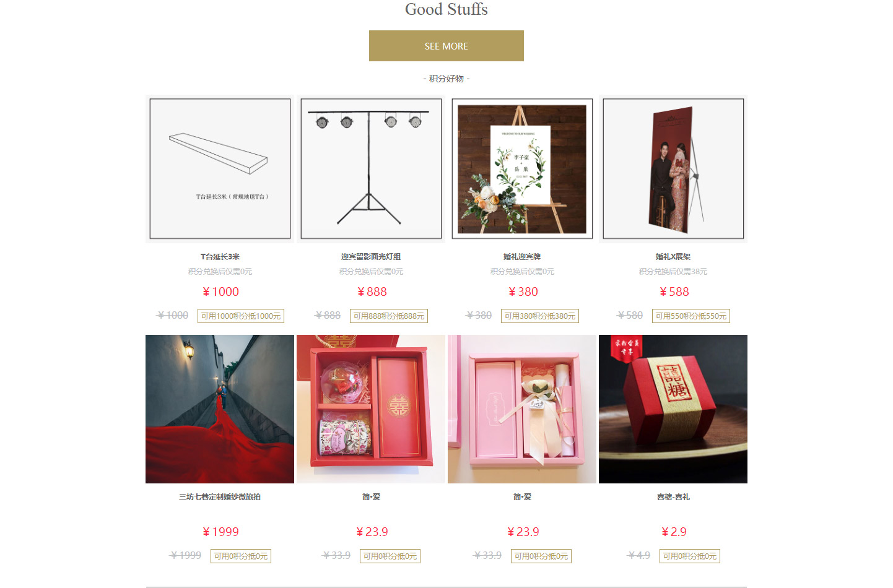Screen dimensions: 893x588
Task: Click the 三坊七巷定制婚纱微旅拍 title
Action: coord(220,496)
